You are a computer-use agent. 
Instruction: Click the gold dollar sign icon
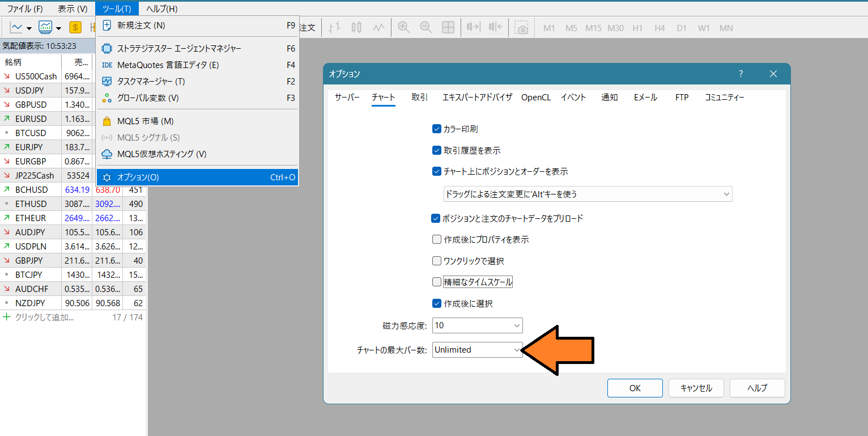tap(75, 27)
